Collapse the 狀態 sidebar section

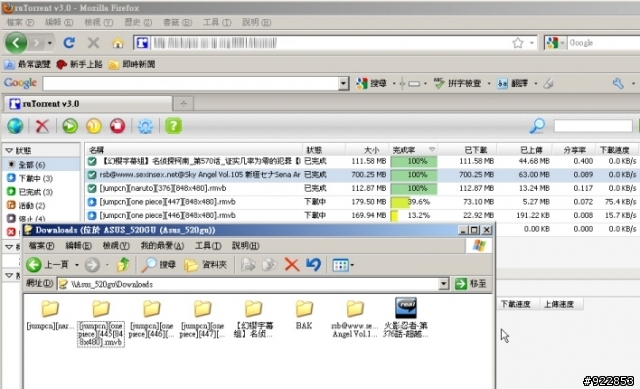click(x=9, y=151)
